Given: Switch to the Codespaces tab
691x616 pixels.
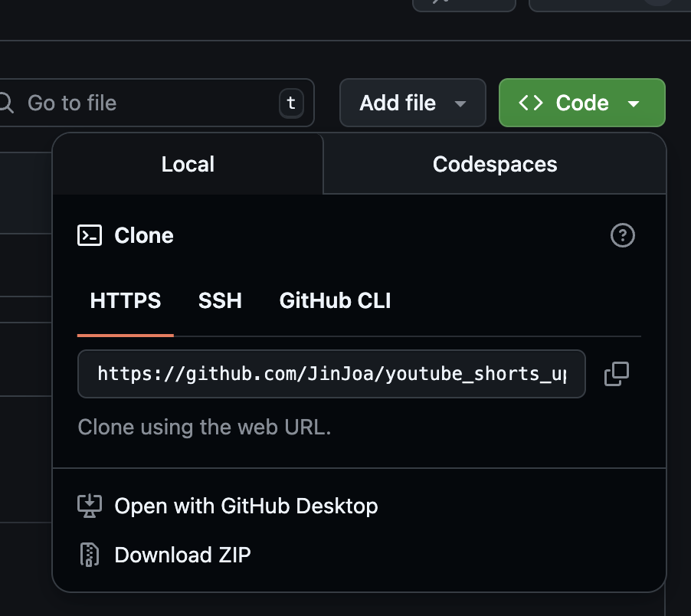Looking at the screenshot, I should point(494,164).
